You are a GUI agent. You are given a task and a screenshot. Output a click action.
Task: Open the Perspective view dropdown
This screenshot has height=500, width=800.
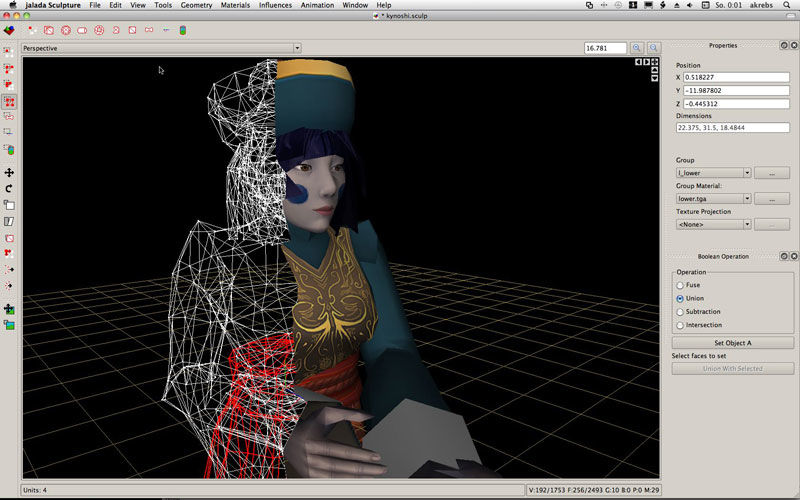click(161, 48)
